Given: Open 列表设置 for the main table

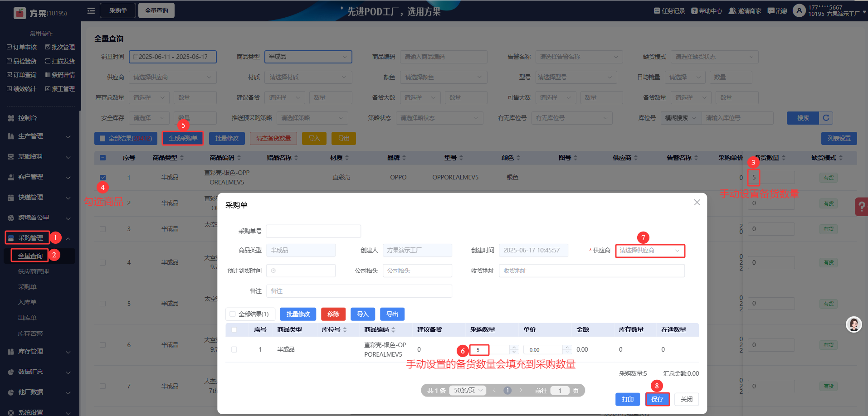Looking at the screenshot, I should [x=839, y=138].
